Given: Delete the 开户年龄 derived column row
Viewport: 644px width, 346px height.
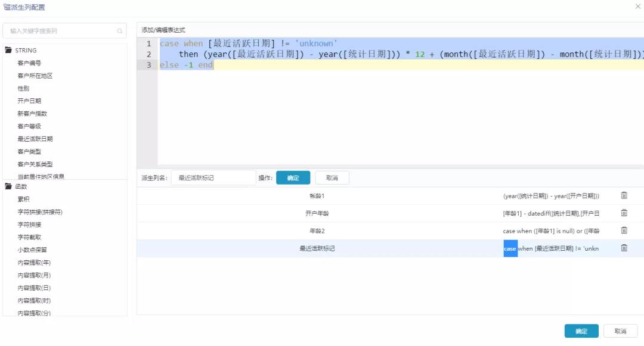Looking at the screenshot, I should point(624,213).
